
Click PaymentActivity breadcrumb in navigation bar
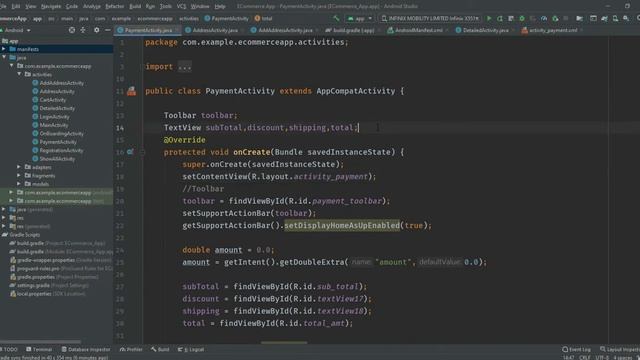point(227,18)
